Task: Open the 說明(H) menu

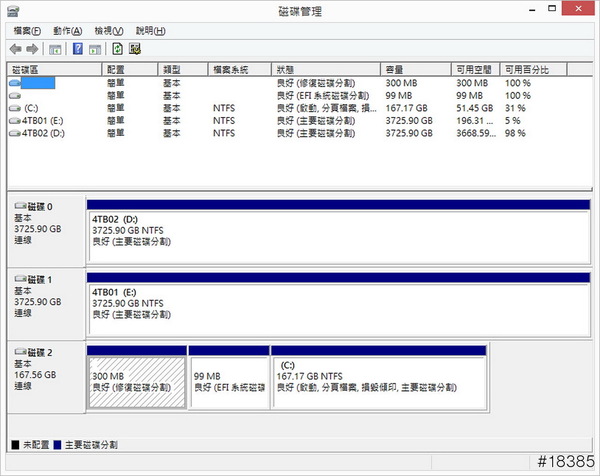Action: tap(150, 31)
